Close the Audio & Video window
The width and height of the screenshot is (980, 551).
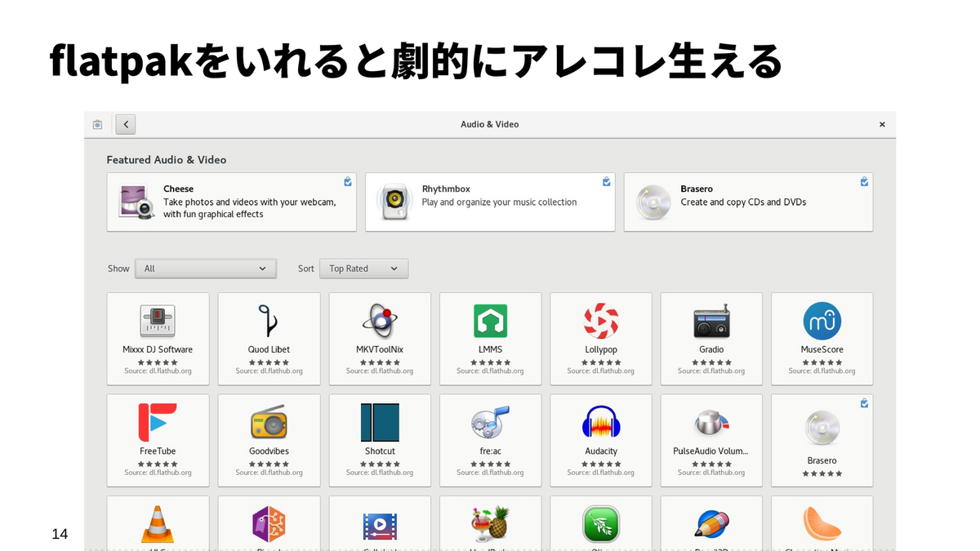coord(882,125)
